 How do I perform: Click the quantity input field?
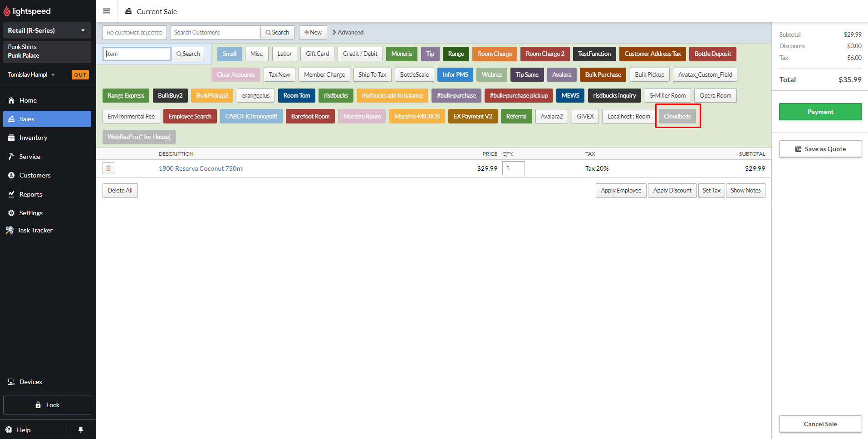[513, 168]
